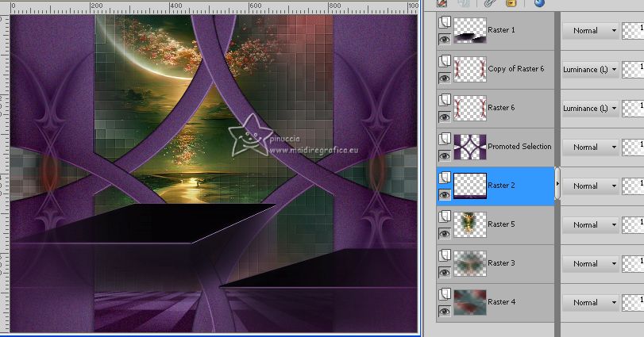Click the opacity slider of Raster 2
Image resolution: width=644 pixels, height=337 pixels.
click(633, 186)
